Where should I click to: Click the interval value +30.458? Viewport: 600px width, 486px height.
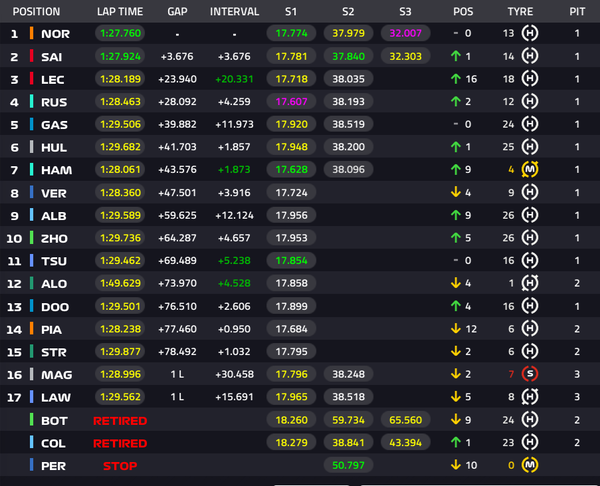pyautogui.click(x=234, y=374)
